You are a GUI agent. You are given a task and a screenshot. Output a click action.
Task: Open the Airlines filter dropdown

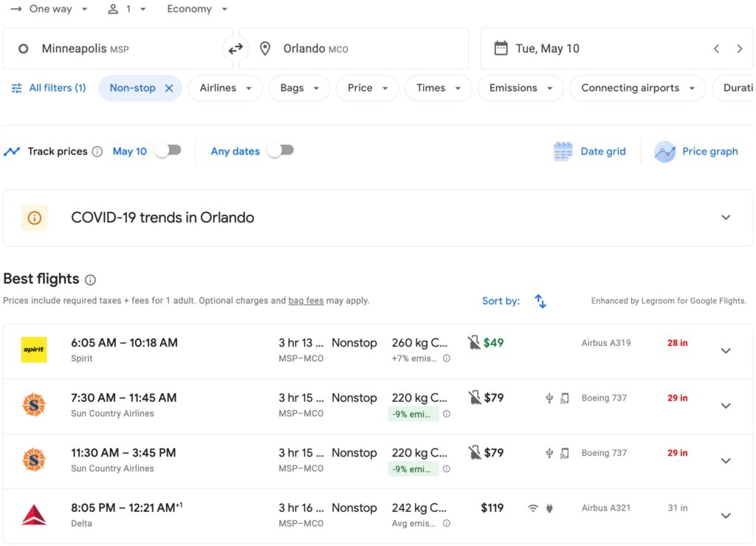pyautogui.click(x=225, y=87)
